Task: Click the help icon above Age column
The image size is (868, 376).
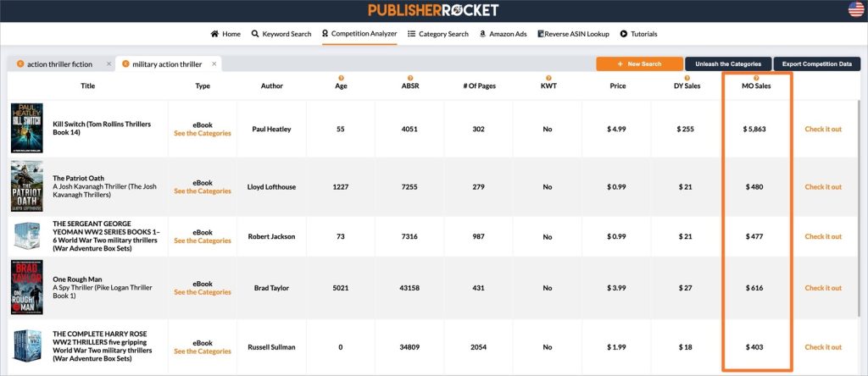Action: (x=341, y=78)
